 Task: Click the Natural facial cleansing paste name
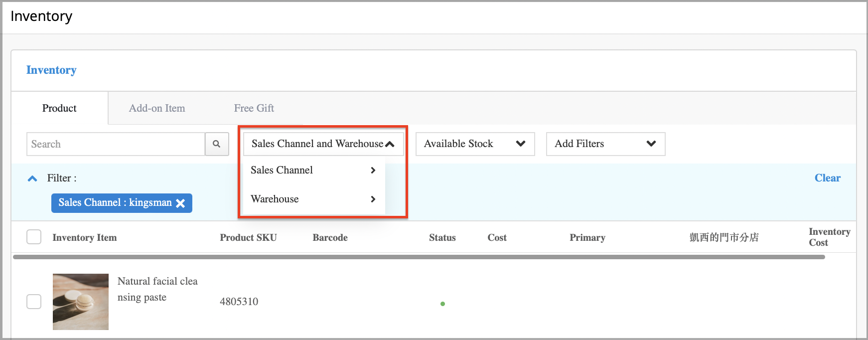pyautogui.click(x=157, y=289)
